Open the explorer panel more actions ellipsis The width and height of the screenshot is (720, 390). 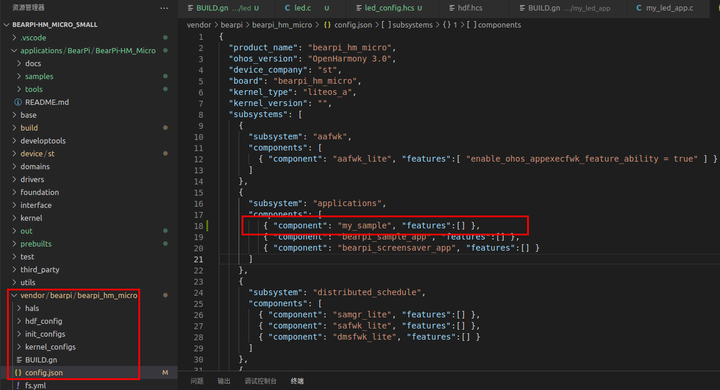(164, 8)
